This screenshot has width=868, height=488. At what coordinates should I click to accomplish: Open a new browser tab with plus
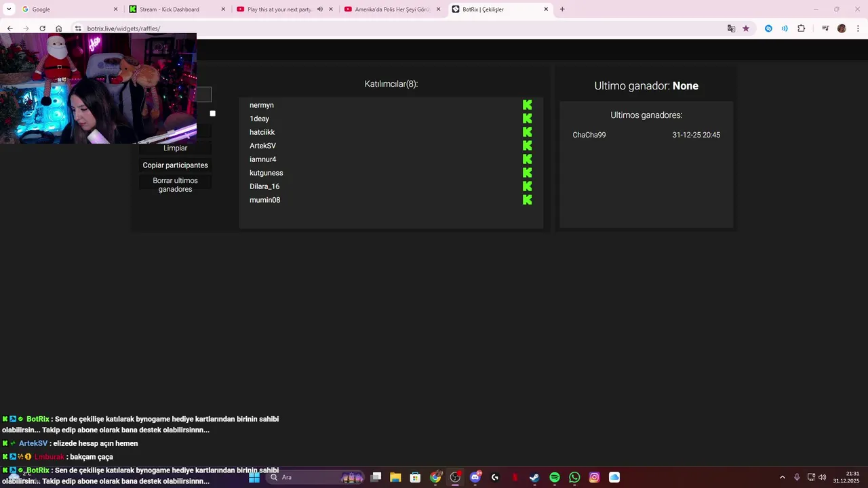click(562, 9)
